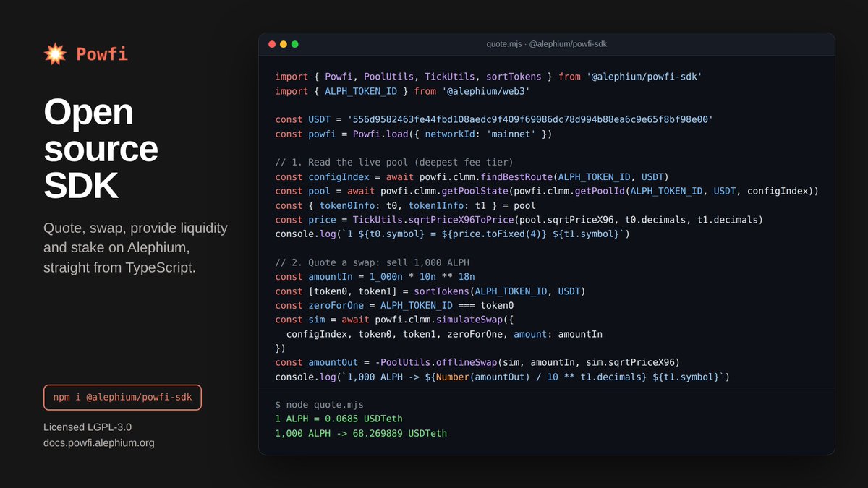Screen dimensions: 868x488
Task: Click the 'const [token0, token1] = sortTokens' line
Action: pyautogui.click(x=430, y=291)
